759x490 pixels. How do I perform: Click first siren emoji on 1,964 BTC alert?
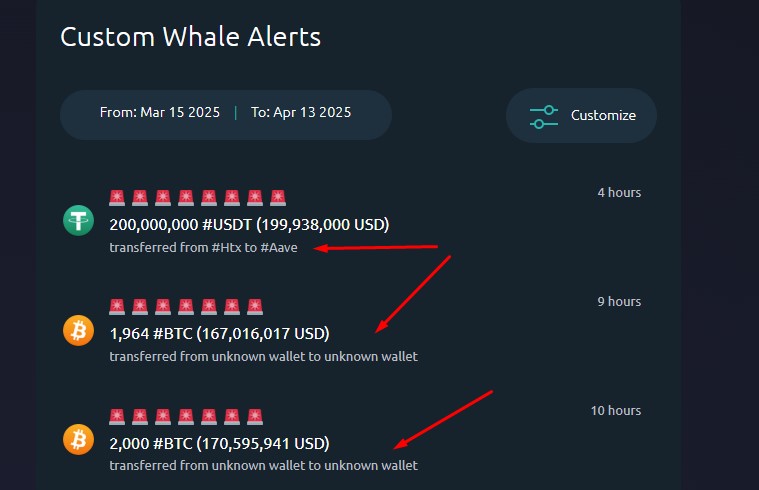coord(117,306)
